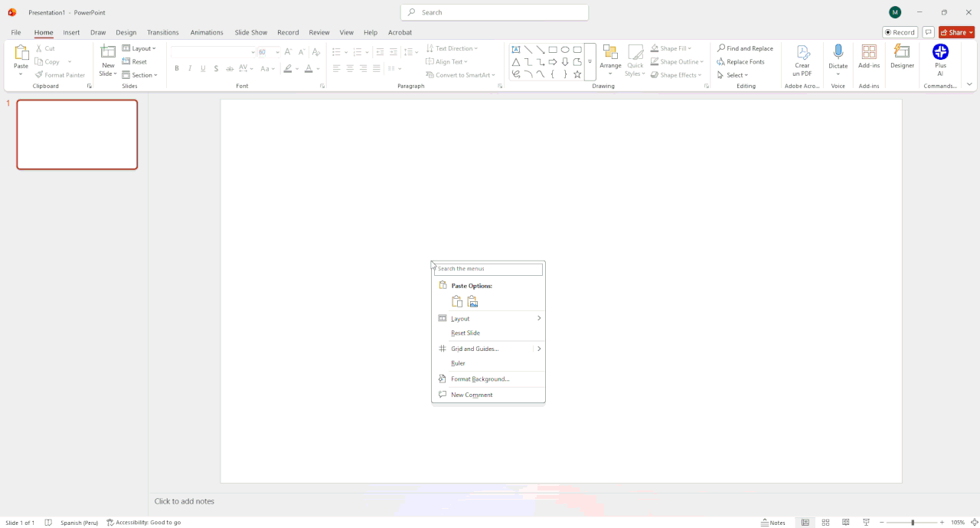Click the font color swatch

click(308, 68)
